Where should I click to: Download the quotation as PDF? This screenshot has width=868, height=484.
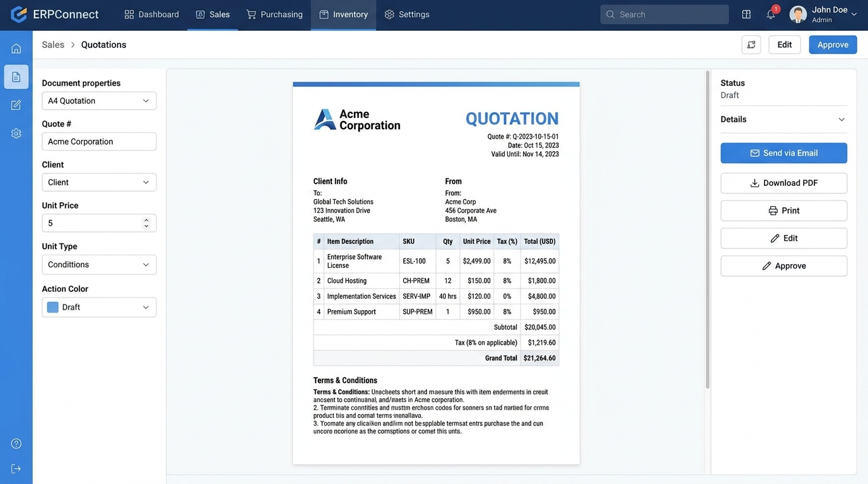pos(783,183)
